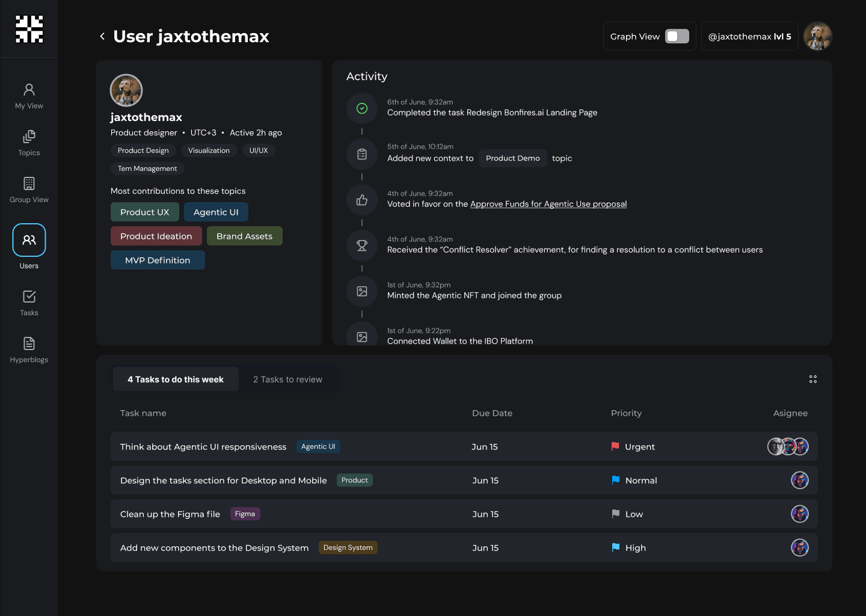Click the jaxtothemax profile picture
866x616 pixels.
(x=126, y=90)
